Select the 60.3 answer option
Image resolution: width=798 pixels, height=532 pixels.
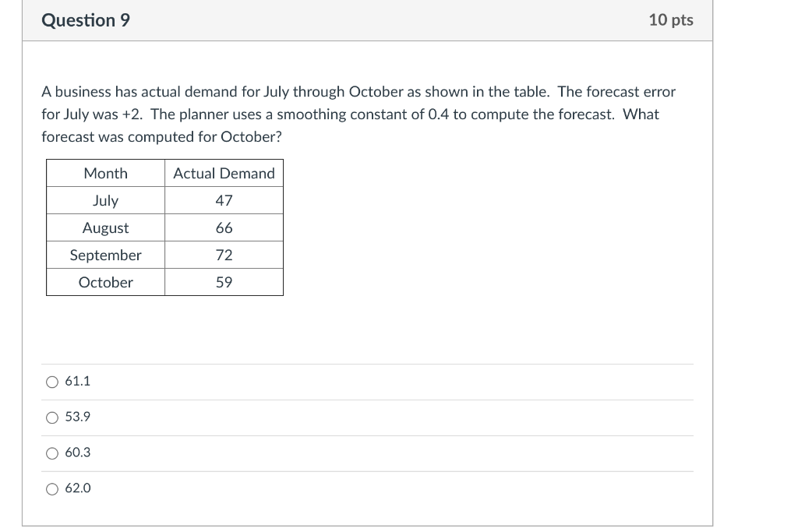coord(51,453)
